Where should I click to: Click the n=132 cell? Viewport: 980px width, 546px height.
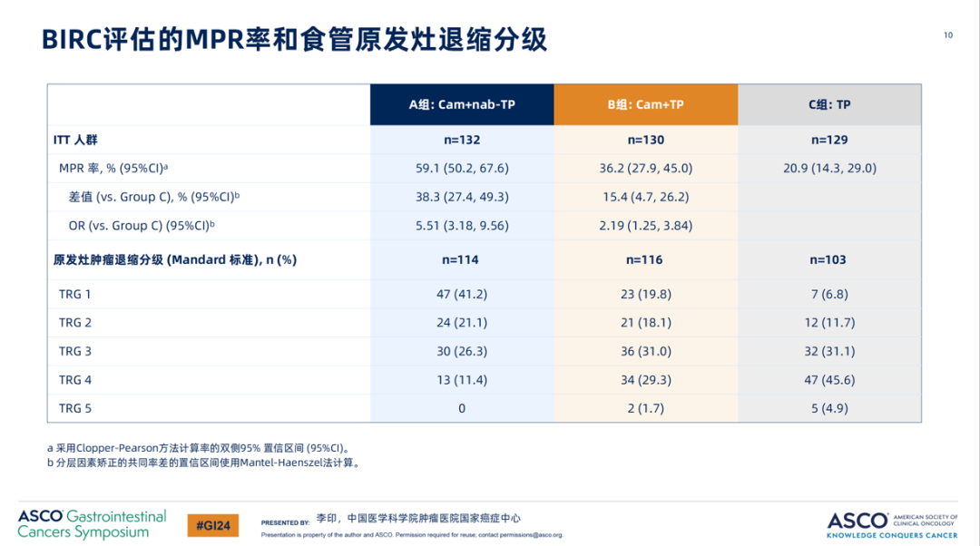pyautogui.click(x=462, y=140)
